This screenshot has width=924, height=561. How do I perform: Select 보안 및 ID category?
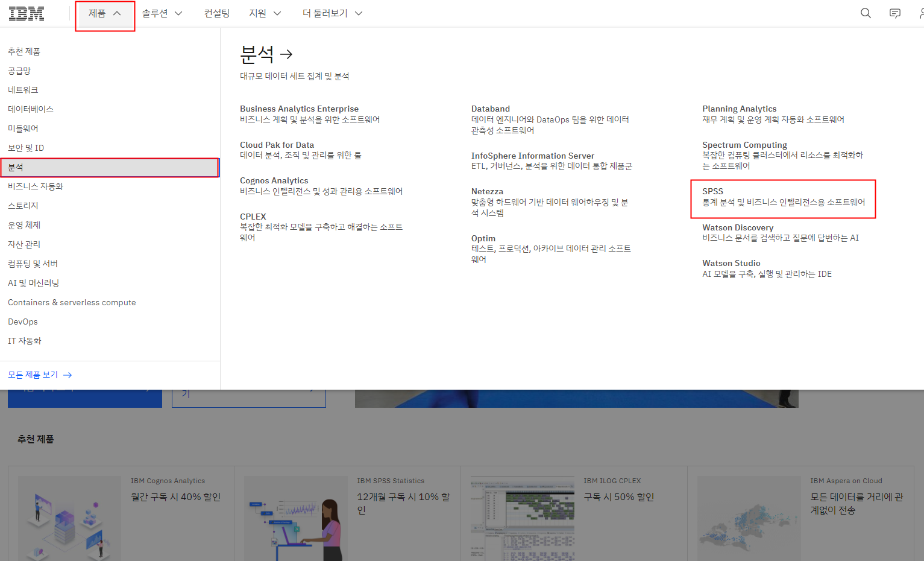point(26,148)
